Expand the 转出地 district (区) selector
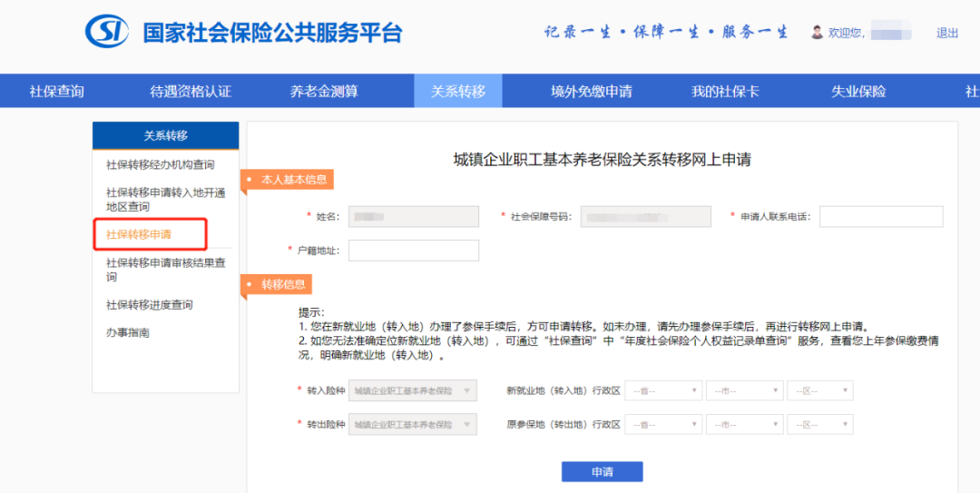 [820, 424]
